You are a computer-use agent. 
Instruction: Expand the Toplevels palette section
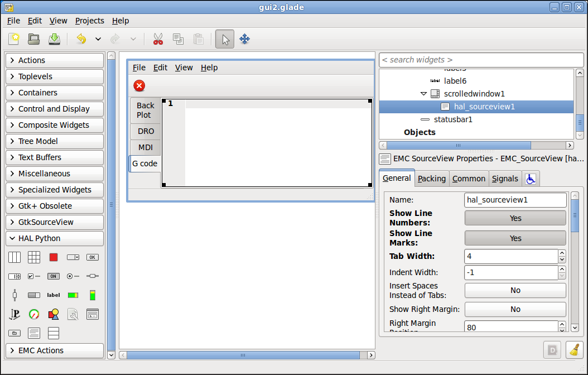tap(55, 76)
